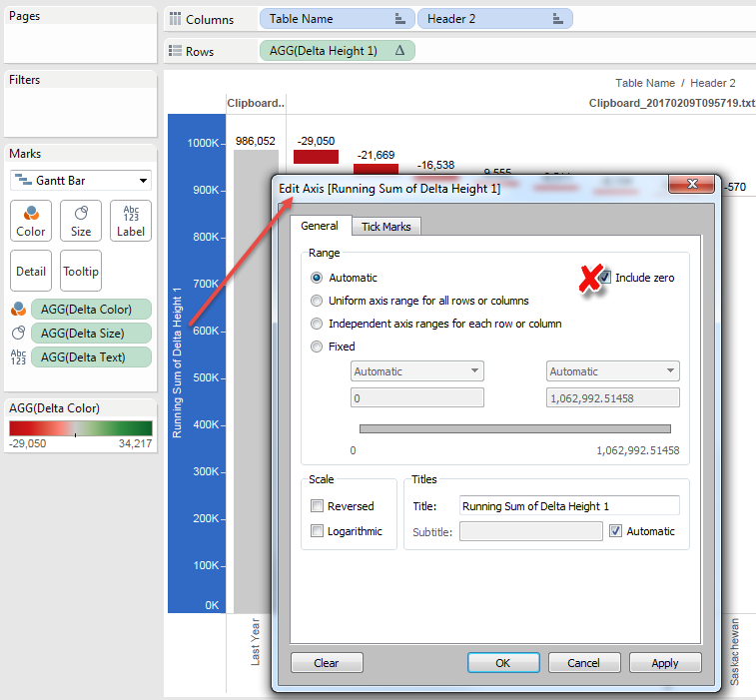Click the 1000K axis tick label
Screen dimensions: 756x700
[x=203, y=143]
